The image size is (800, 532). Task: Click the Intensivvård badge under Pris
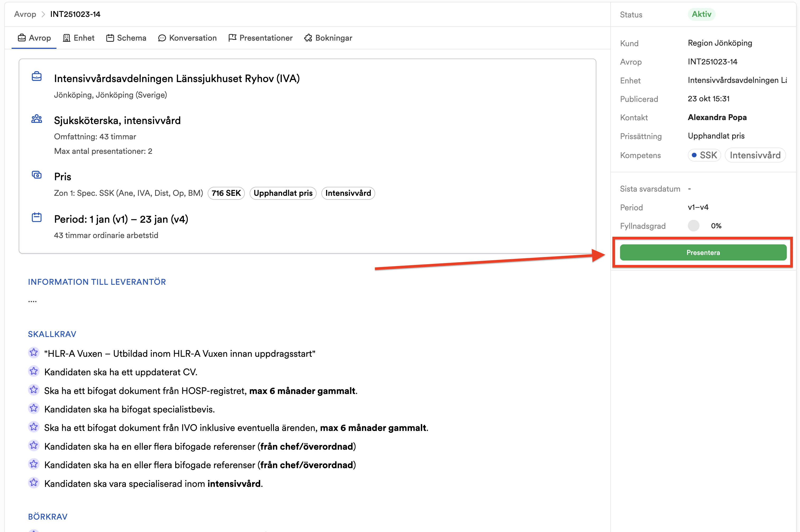pos(348,193)
